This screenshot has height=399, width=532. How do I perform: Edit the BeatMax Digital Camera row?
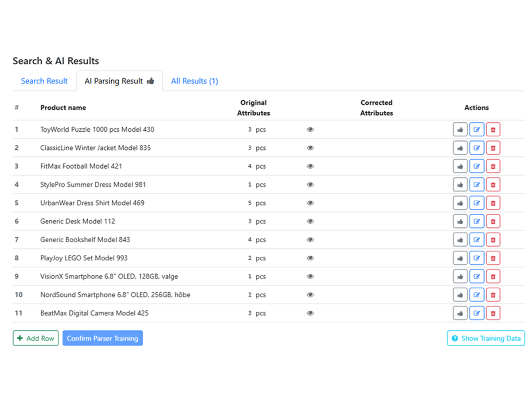[477, 313]
